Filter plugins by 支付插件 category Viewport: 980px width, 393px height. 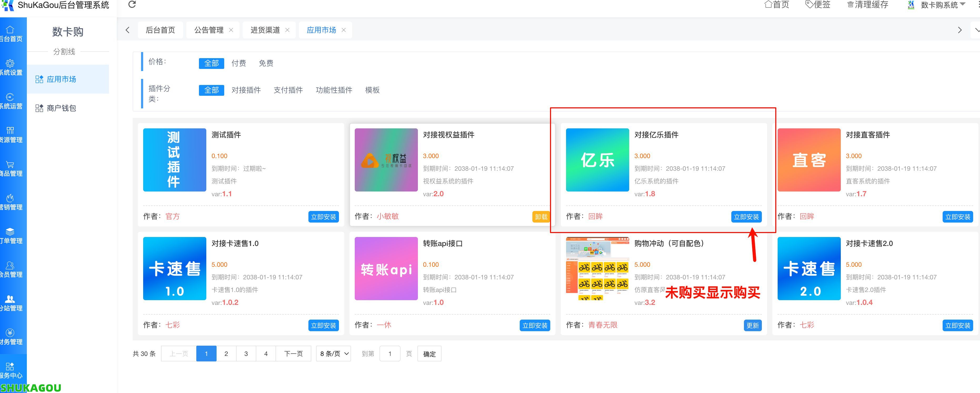tap(288, 90)
